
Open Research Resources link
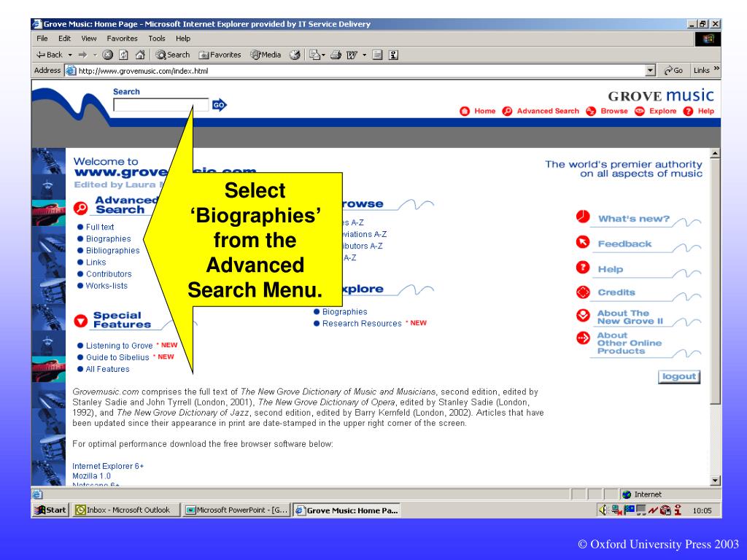pos(362,324)
